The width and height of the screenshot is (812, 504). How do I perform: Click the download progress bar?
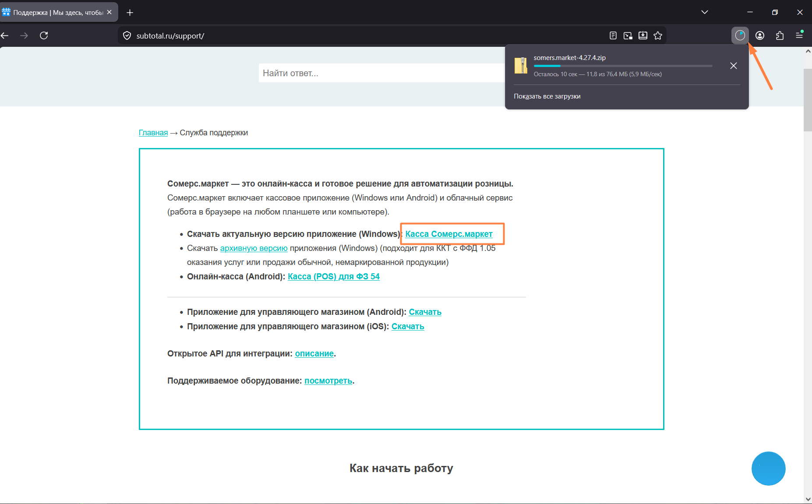click(x=623, y=66)
